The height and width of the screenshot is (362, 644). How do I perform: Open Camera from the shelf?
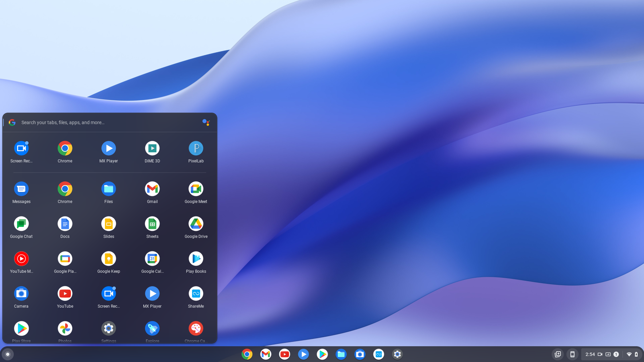coord(360,354)
